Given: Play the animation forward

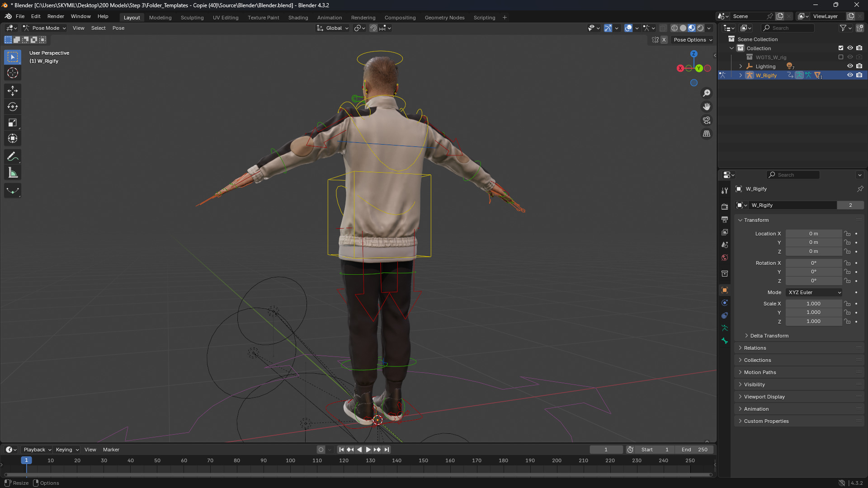Looking at the screenshot, I should tap(368, 450).
